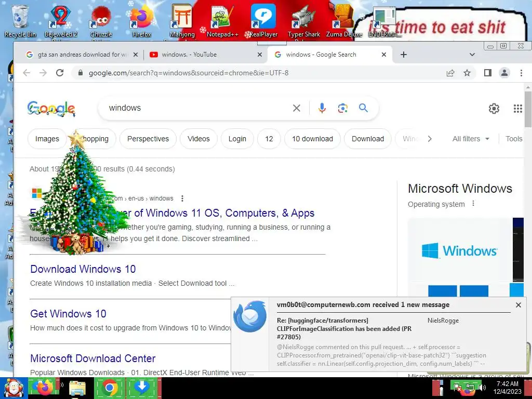Open Chrome's three-dot menu
Screen dimensions: 532x399
point(521,73)
